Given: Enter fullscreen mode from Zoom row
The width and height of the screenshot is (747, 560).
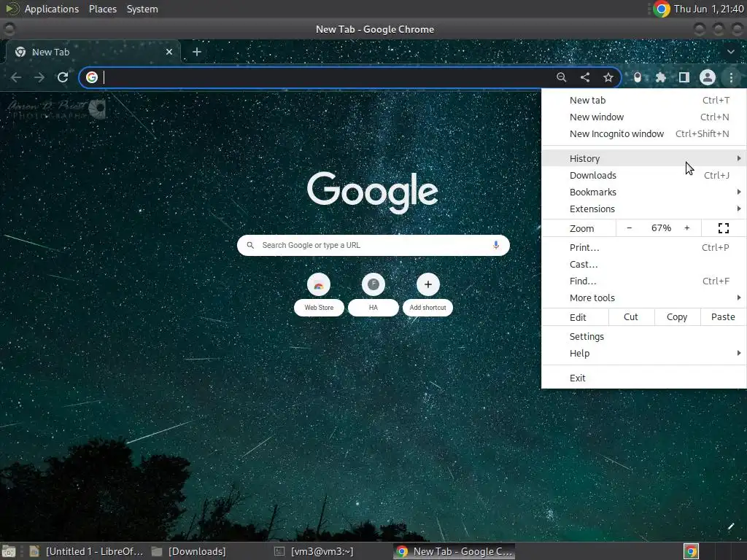Looking at the screenshot, I should click(723, 228).
